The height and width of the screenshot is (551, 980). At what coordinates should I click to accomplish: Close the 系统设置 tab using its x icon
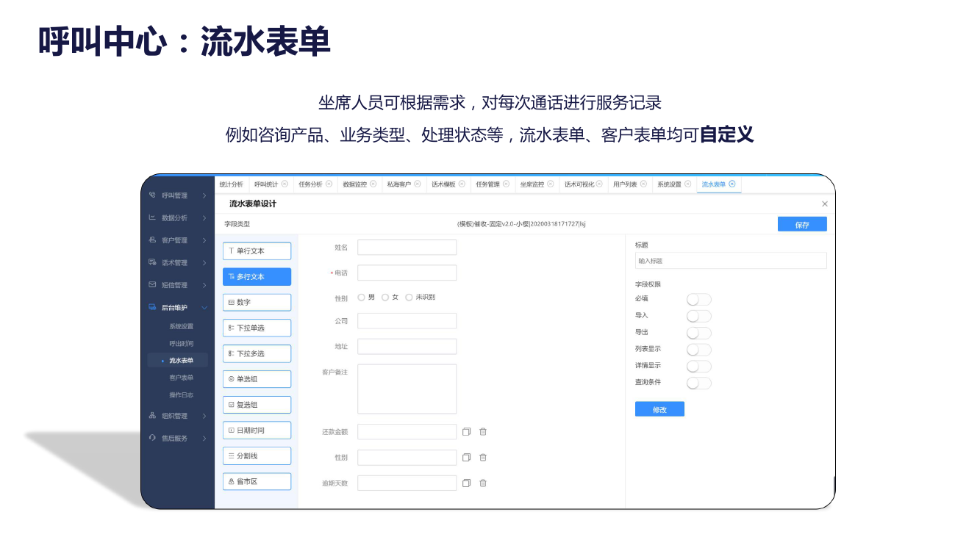click(688, 184)
